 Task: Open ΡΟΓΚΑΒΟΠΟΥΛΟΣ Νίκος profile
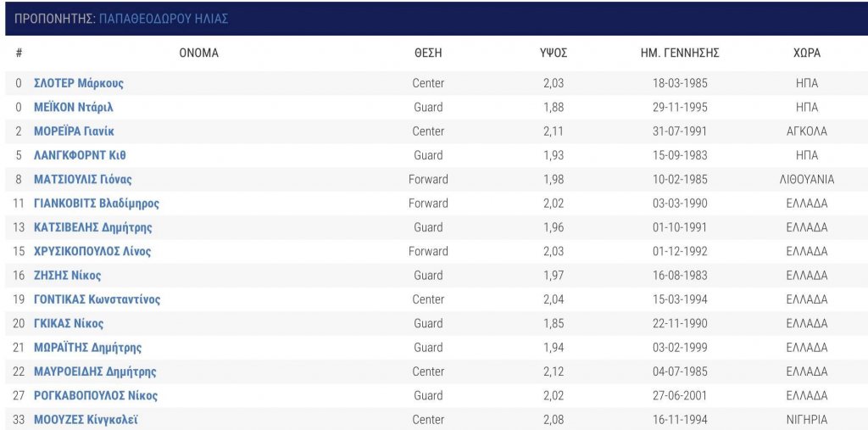click(96, 395)
